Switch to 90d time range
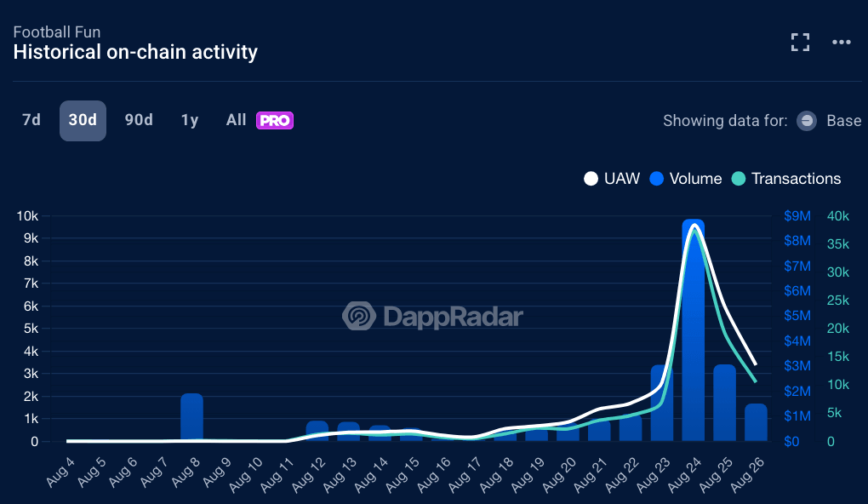868x504 pixels. tap(139, 120)
